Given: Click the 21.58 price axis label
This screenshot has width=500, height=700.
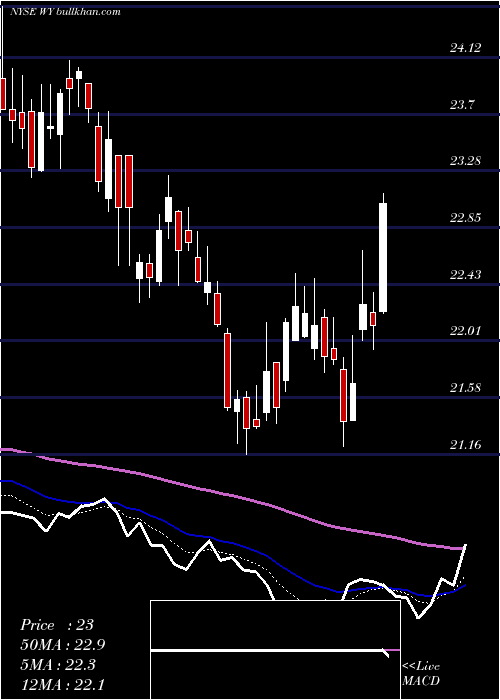Looking at the screenshot, I should (x=465, y=388).
